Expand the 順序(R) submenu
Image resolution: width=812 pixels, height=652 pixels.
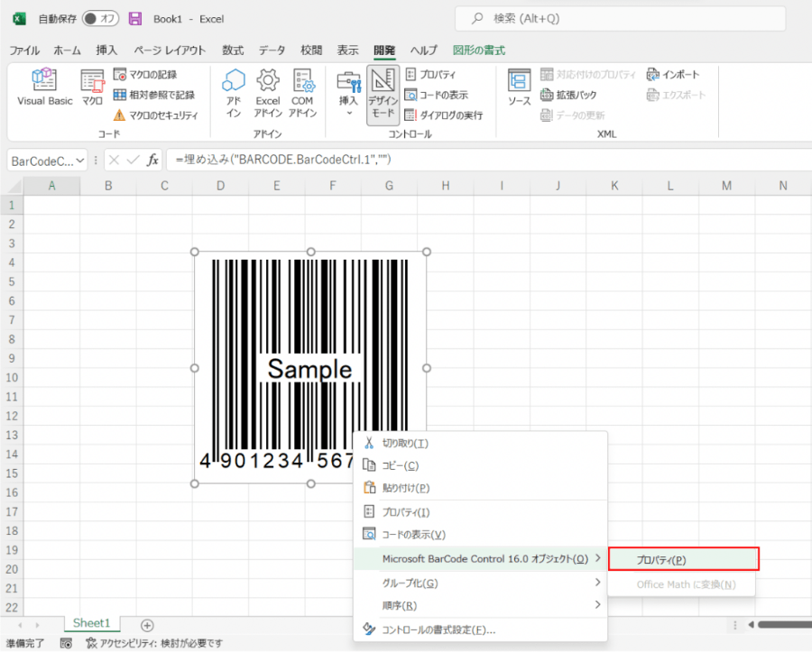point(480,605)
